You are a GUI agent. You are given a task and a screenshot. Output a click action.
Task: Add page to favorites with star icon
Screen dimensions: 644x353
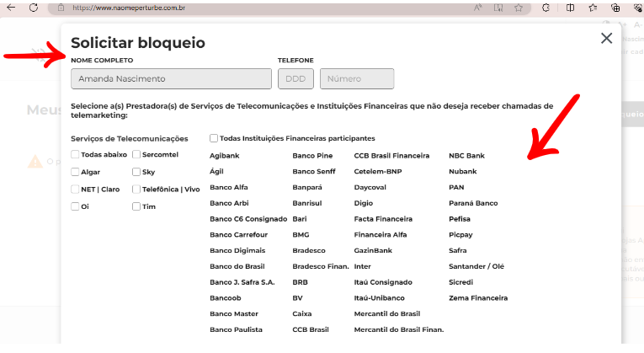point(519,8)
